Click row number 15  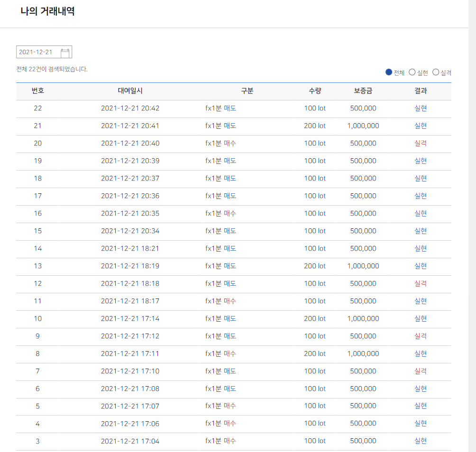[x=37, y=231]
